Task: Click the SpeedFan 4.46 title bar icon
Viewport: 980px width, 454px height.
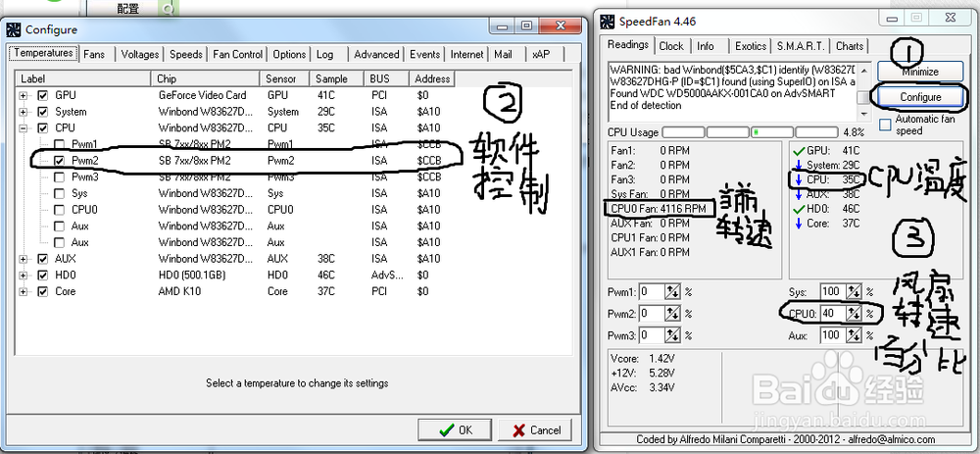Action: coord(607,22)
